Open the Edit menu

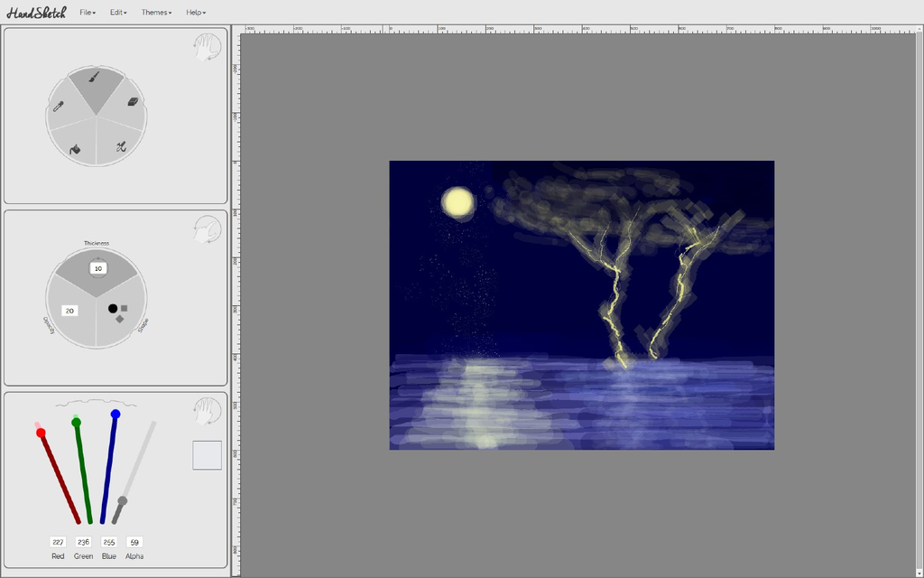coord(116,12)
